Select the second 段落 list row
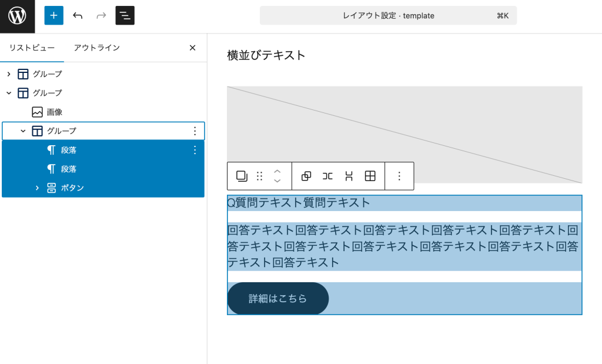Viewport: 602px width, 364px height. click(x=103, y=169)
